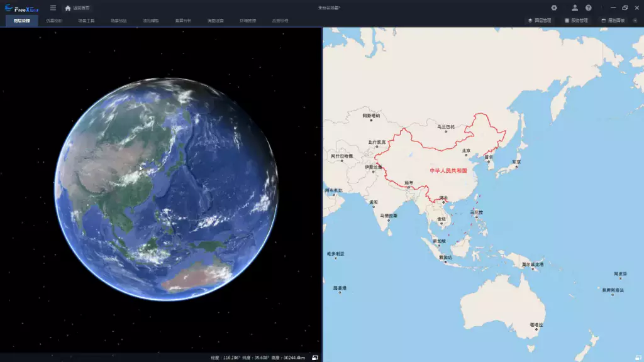Click the layer management button with stack icon

tap(539, 21)
